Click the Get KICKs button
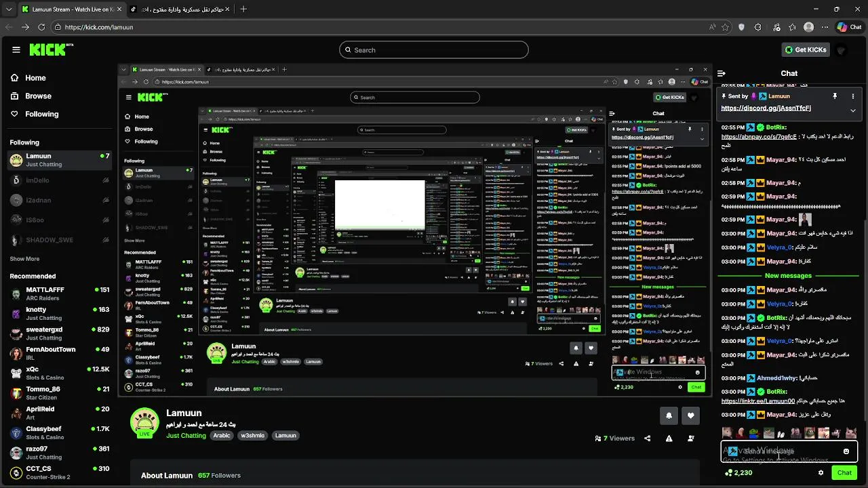 [x=806, y=49]
